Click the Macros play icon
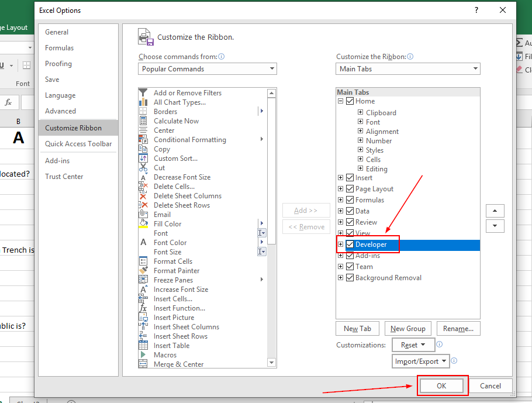532x403 pixels. 143,355
